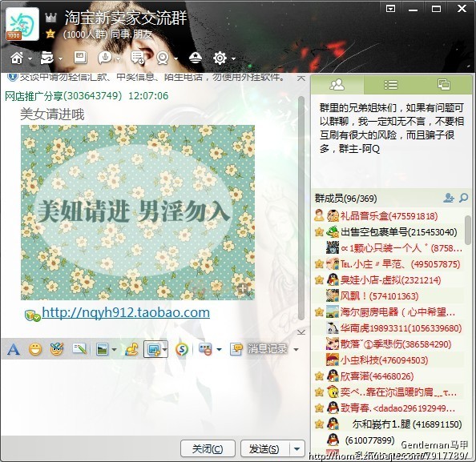This screenshot has height=462, width=476.
Task: Open the group settings gear
Action: 220,58
